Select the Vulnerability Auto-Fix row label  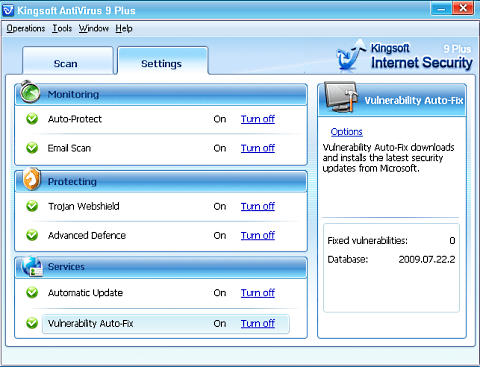90,323
